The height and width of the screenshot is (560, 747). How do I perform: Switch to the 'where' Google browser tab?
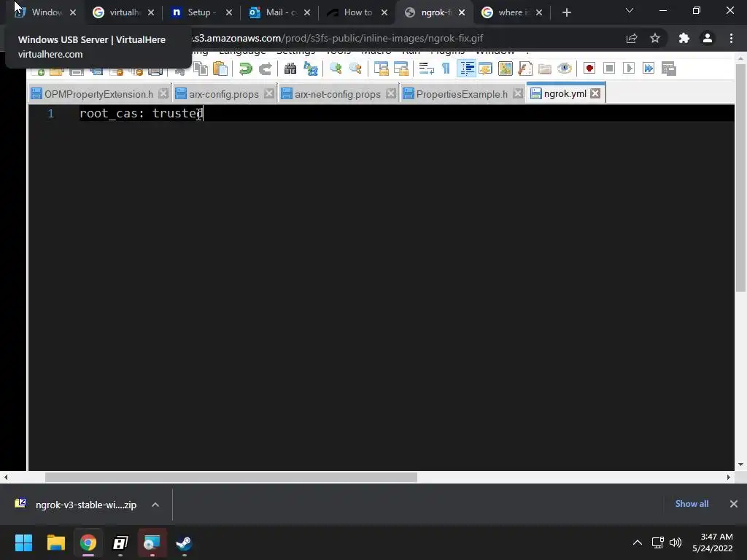tap(513, 12)
